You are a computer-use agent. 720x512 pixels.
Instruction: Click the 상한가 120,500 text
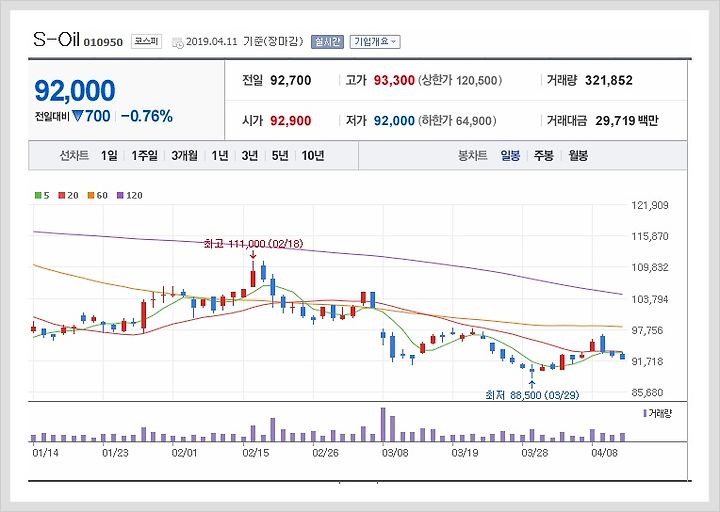click(x=460, y=81)
